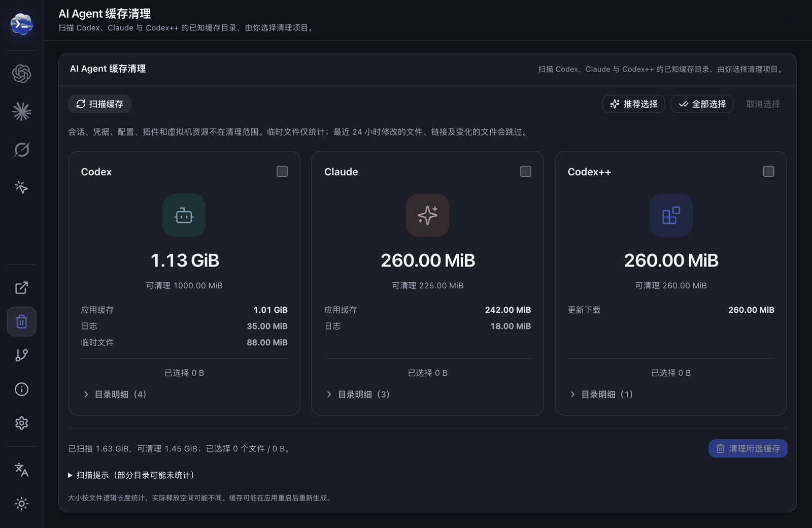812x528 pixels.
Task: Open the external link sidebar icon
Action: coord(21,288)
